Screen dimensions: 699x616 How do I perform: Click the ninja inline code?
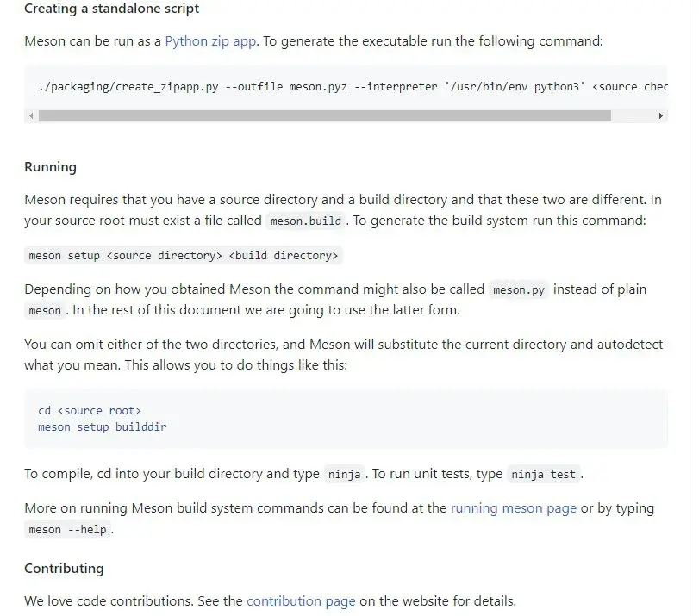[344, 474]
